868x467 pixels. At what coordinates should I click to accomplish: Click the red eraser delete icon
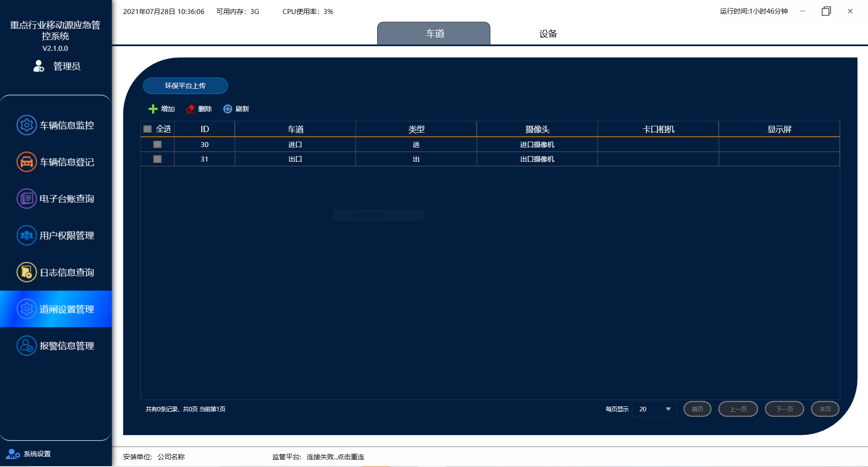pos(190,109)
